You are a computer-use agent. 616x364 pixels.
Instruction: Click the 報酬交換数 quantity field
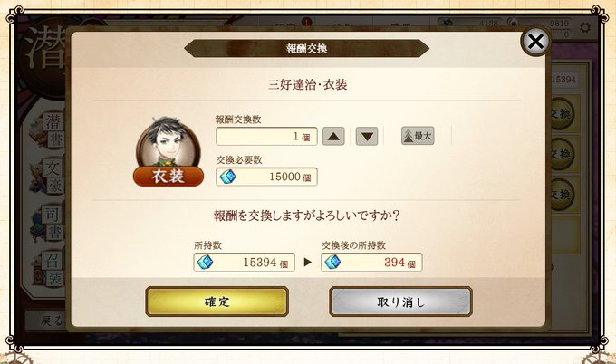[266, 136]
